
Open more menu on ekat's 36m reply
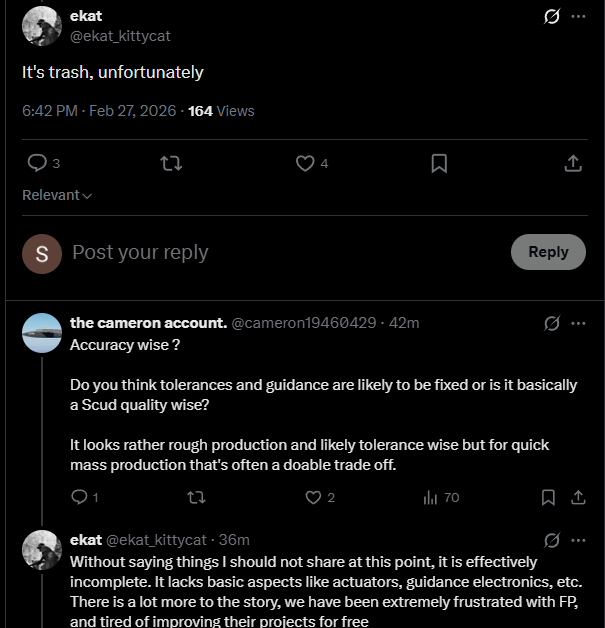(x=578, y=540)
